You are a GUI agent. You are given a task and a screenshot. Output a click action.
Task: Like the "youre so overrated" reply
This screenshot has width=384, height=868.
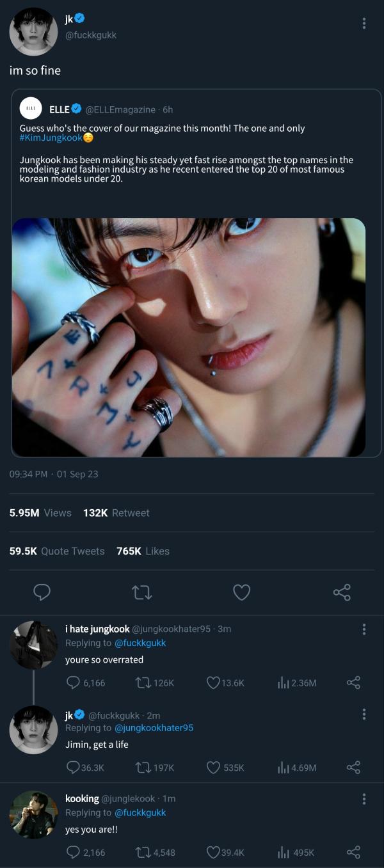[213, 683]
